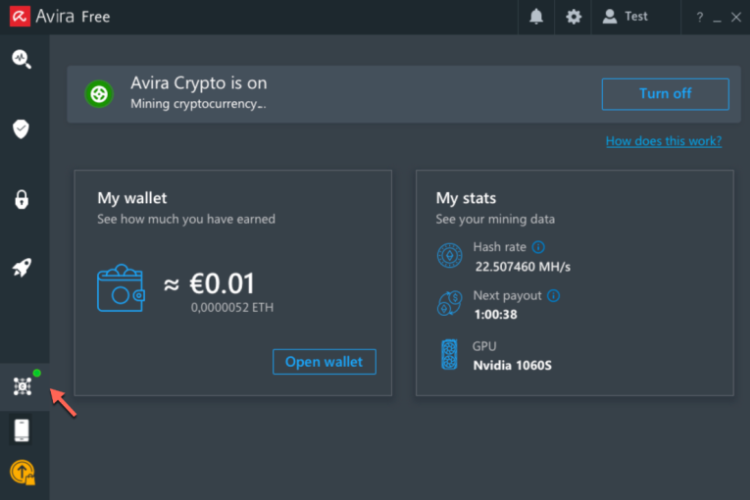Open the Test user account menu
The width and height of the screenshot is (750, 500).
[625, 17]
